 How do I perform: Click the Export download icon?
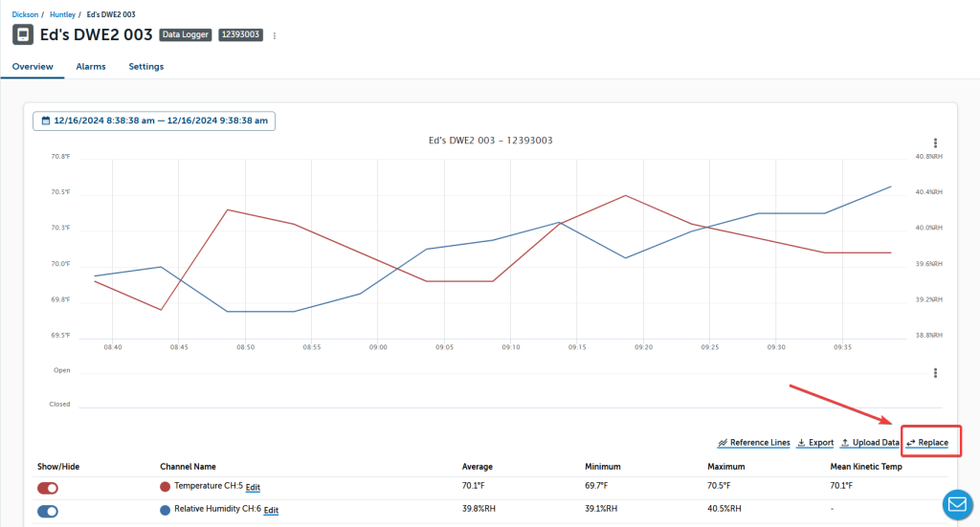pos(801,443)
